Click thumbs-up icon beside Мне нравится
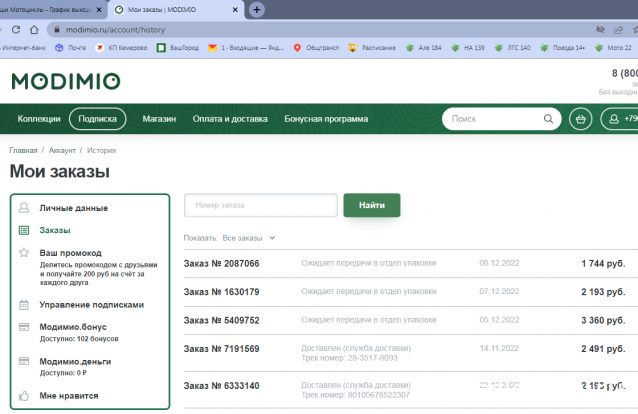Viewport: 638px width, 414px height. 24,396
